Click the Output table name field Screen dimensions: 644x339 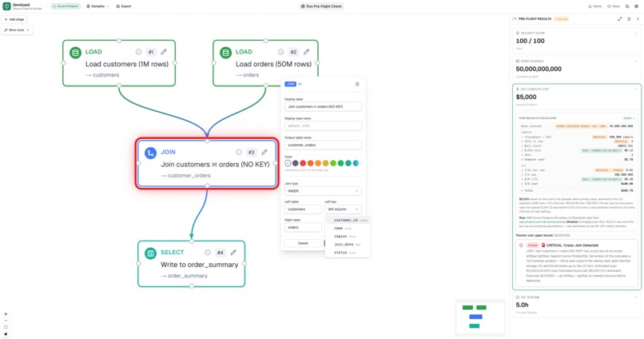point(324,145)
